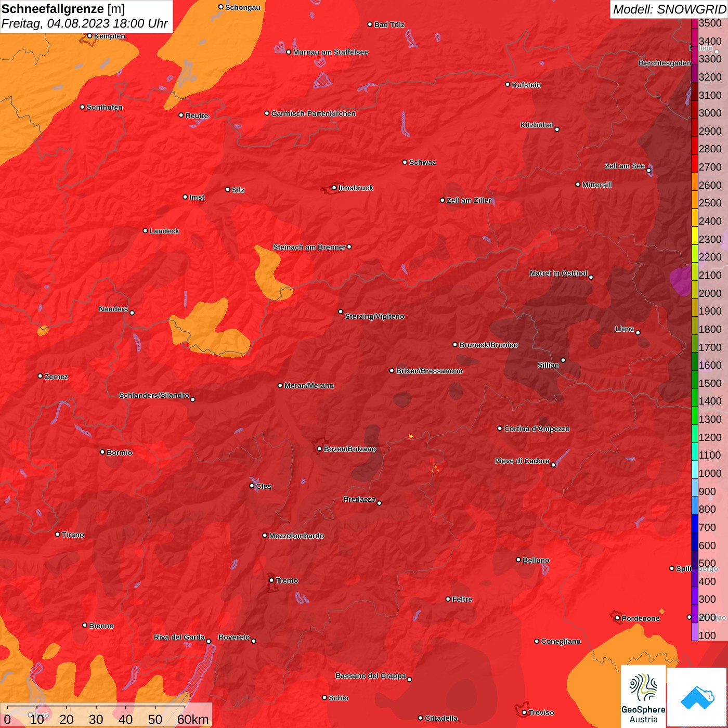Click the Cles label
The image size is (728, 728).
tap(264, 486)
